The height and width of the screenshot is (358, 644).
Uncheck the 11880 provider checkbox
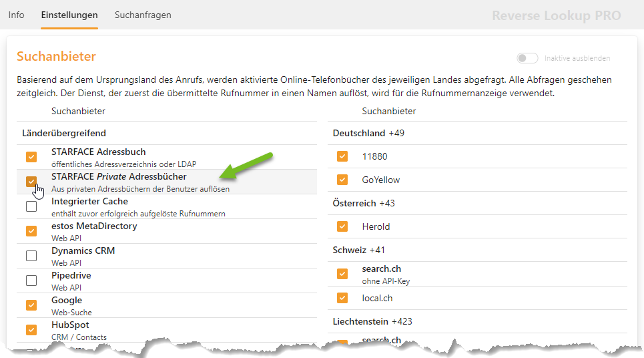click(x=342, y=156)
